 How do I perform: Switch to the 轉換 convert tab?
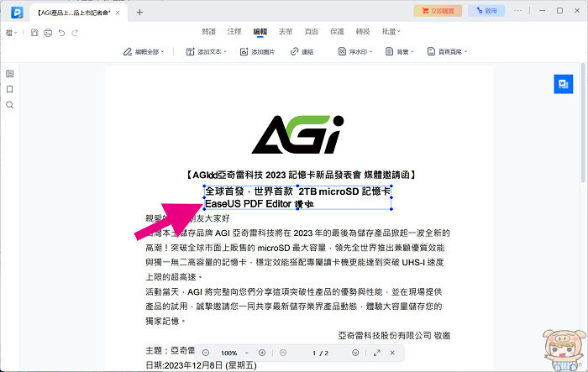[x=363, y=32]
